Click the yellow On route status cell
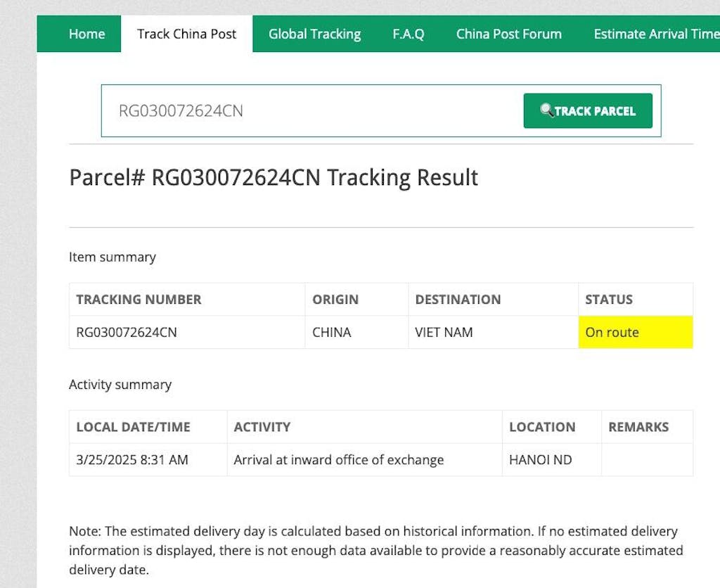720x588 pixels. click(x=636, y=332)
